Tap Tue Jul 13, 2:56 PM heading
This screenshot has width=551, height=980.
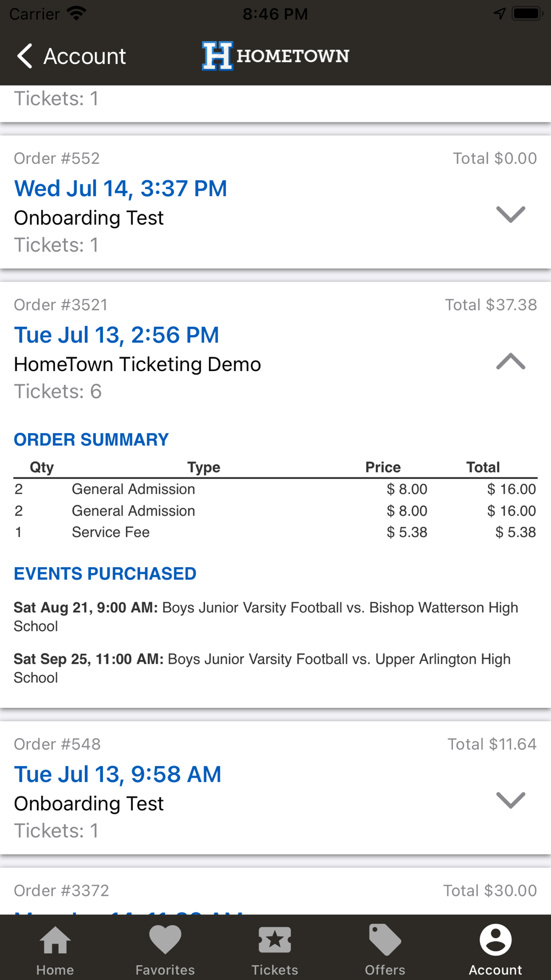click(117, 335)
